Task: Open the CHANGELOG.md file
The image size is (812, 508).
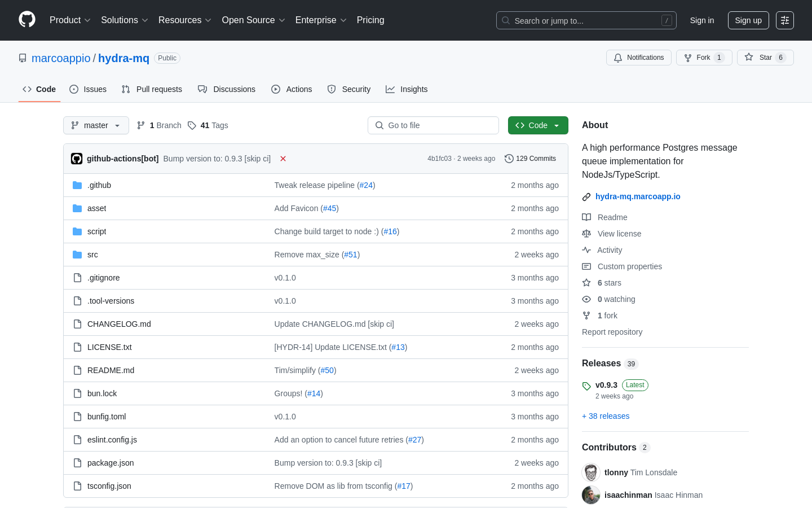Action: [x=119, y=324]
